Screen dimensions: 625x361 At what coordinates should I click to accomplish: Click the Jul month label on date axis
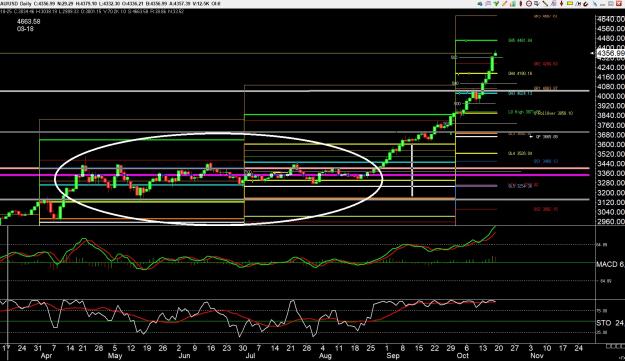pyautogui.click(x=250, y=355)
